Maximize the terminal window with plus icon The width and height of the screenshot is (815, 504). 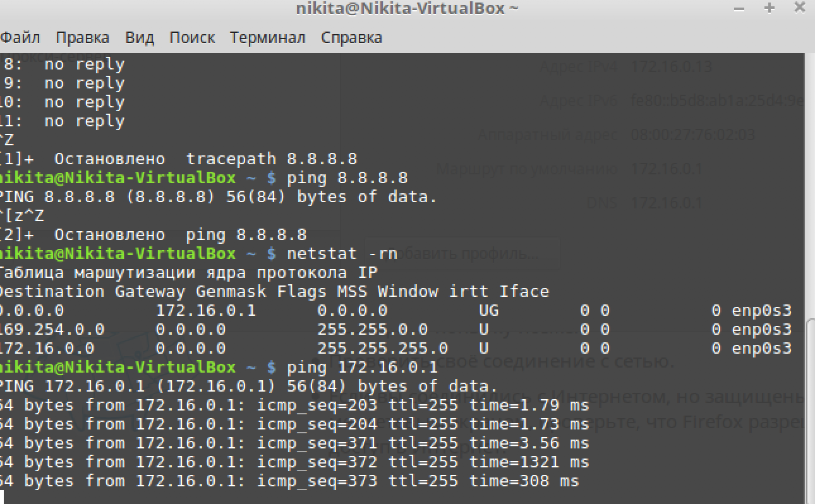[x=769, y=8]
